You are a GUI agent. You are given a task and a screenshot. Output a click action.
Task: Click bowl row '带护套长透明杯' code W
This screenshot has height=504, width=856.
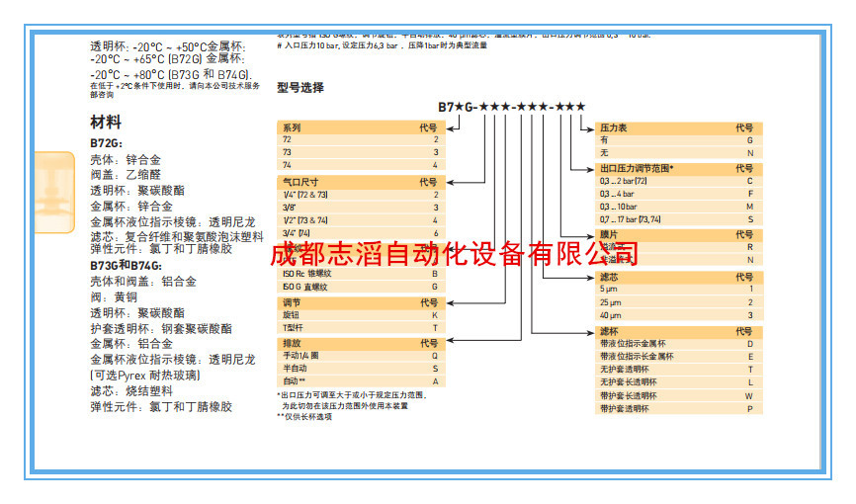tap(679, 395)
